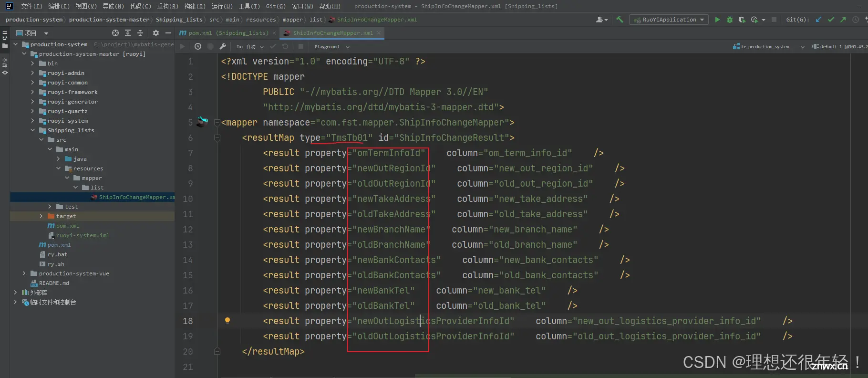Expand the target folder
The image size is (868, 378).
click(41, 216)
